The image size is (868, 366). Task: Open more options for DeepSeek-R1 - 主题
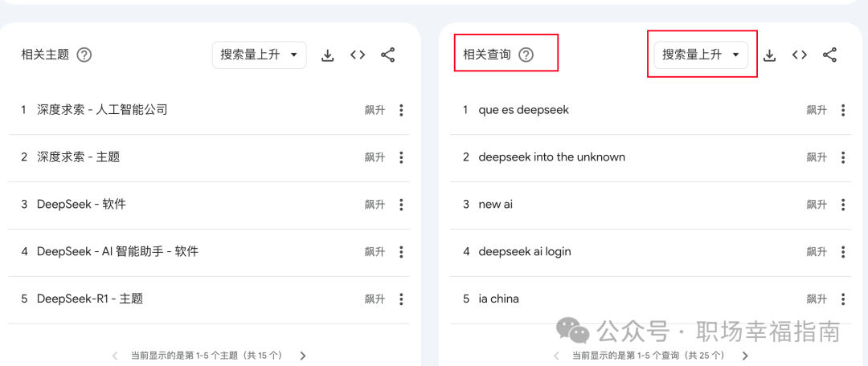point(401,299)
